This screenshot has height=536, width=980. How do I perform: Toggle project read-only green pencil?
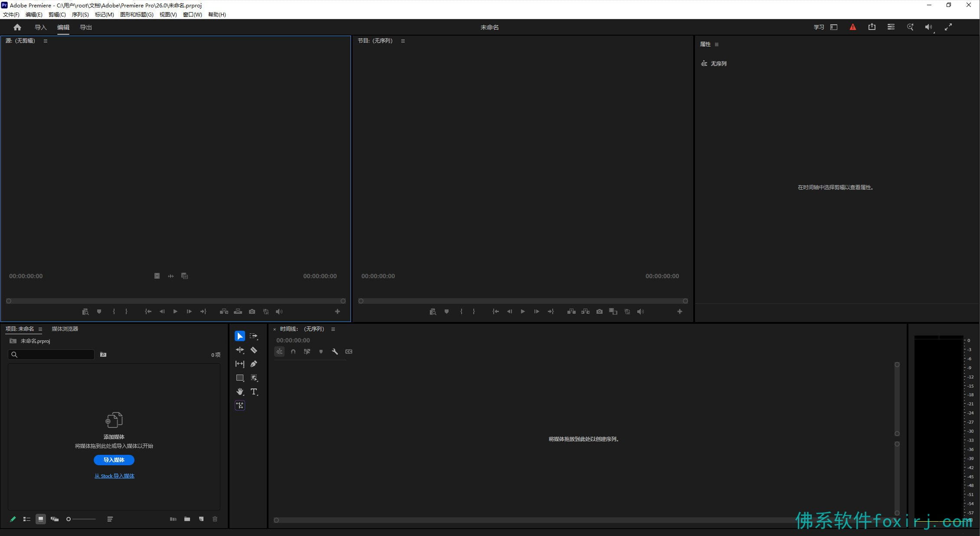13,519
